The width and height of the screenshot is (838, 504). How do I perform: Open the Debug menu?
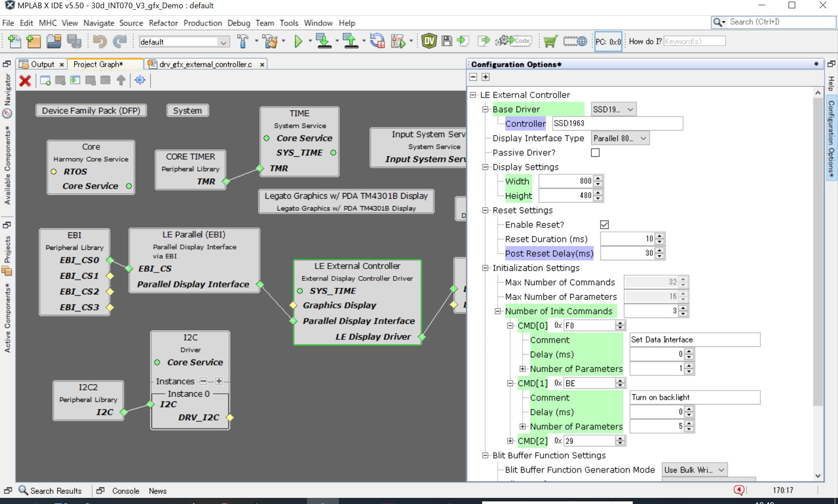(239, 23)
